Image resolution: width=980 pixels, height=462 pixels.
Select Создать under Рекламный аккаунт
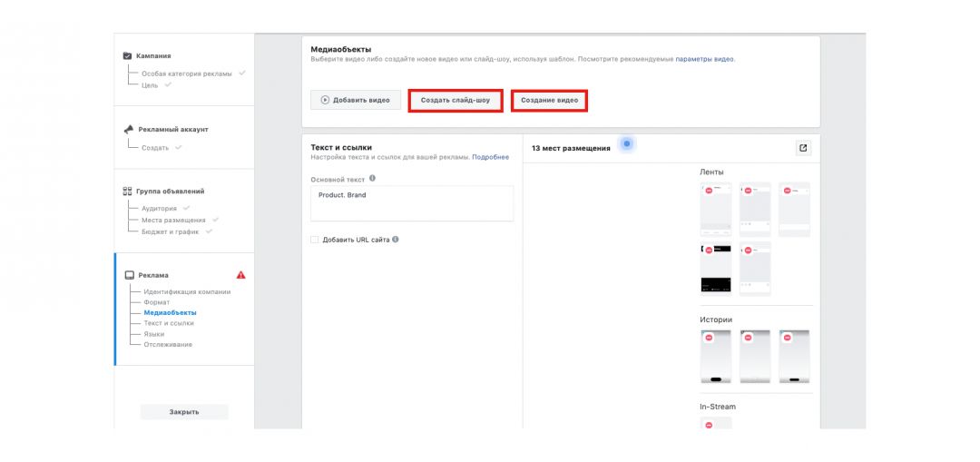tap(155, 148)
